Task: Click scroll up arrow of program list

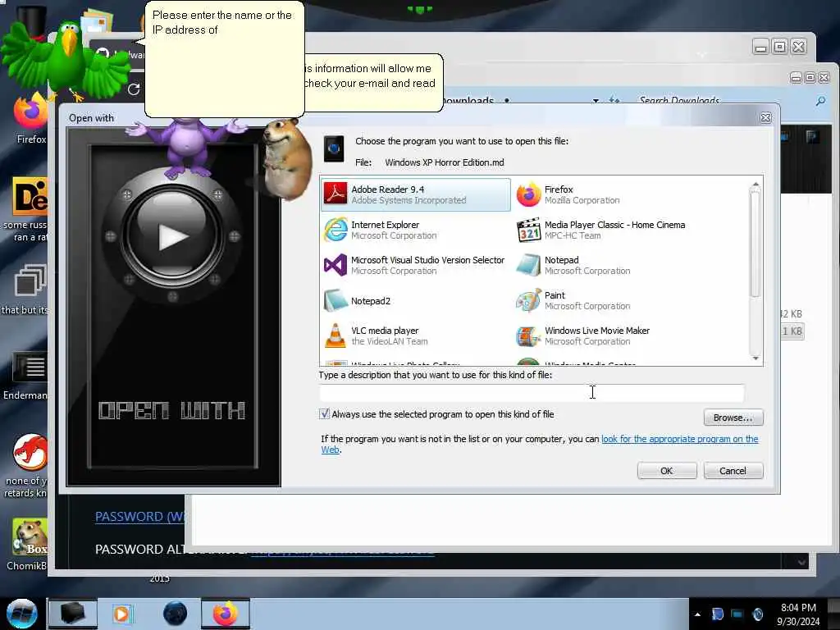Action: coord(756,185)
